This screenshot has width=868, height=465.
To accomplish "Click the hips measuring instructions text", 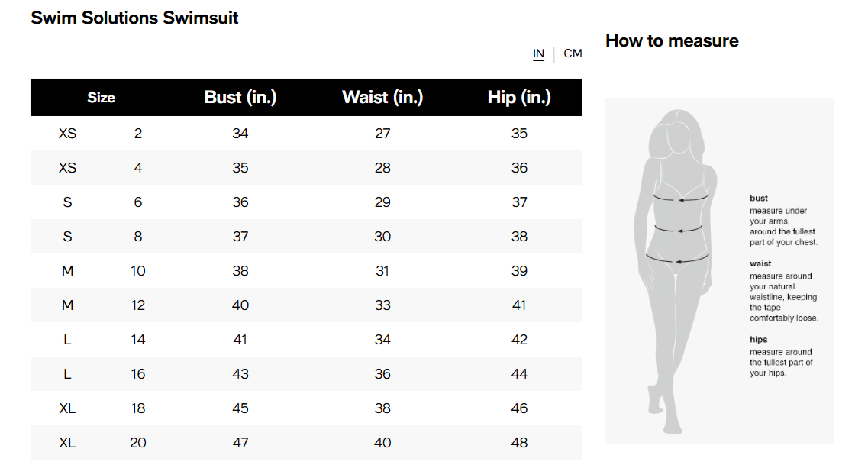I will tap(780, 362).
